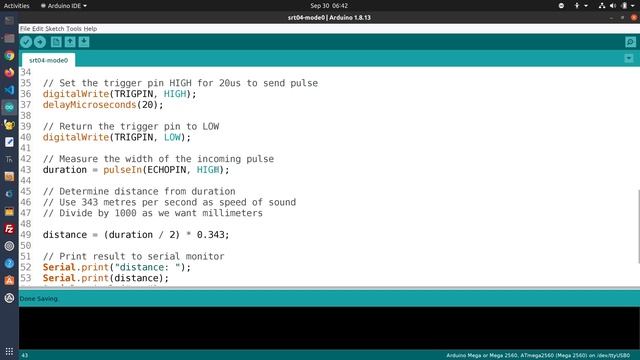This screenshot has height=360, width=640.
Task: Click the distance calculation on line 49
Action: 136,235
